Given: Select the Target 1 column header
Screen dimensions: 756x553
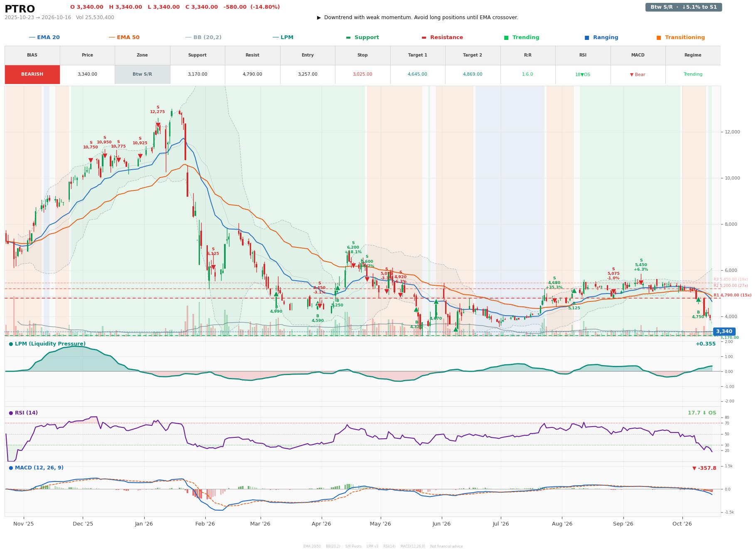Looking at the screenshot, I should pyautogui.click(x=418, y=55).
